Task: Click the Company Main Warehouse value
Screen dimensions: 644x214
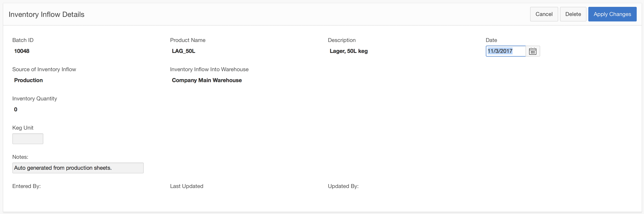Action: click(x=207, y=80)
